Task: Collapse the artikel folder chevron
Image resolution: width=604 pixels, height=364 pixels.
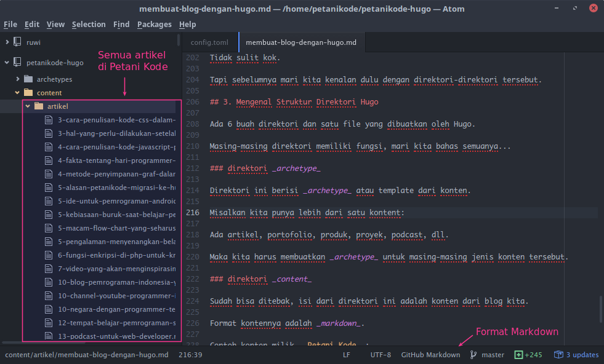Action: [28, 106]
